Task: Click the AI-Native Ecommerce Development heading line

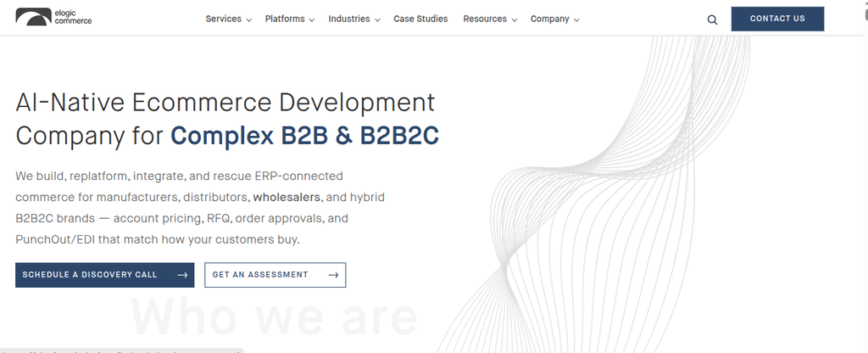Action: [225, 103]
